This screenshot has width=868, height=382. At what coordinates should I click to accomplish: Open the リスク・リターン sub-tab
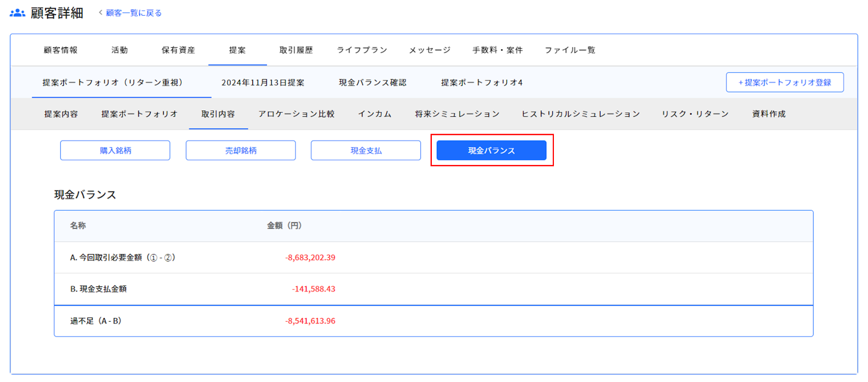coord(695,114)
